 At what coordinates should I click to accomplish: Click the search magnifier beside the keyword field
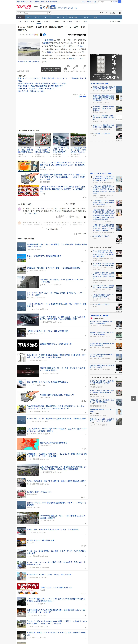click(x=49, y=13)
